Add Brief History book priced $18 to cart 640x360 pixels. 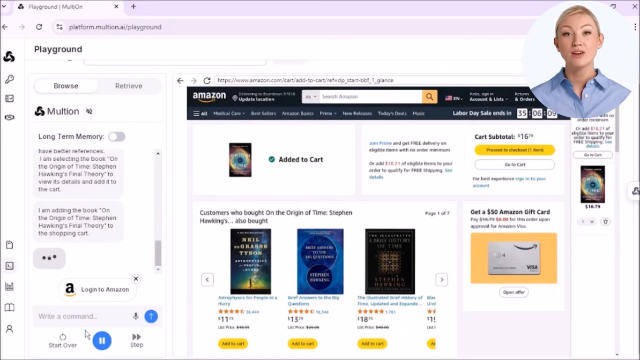(372, 344)
